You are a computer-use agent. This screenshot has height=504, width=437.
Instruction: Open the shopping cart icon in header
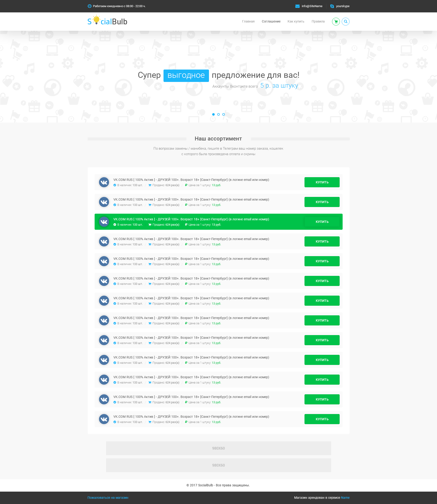point(336,22)
